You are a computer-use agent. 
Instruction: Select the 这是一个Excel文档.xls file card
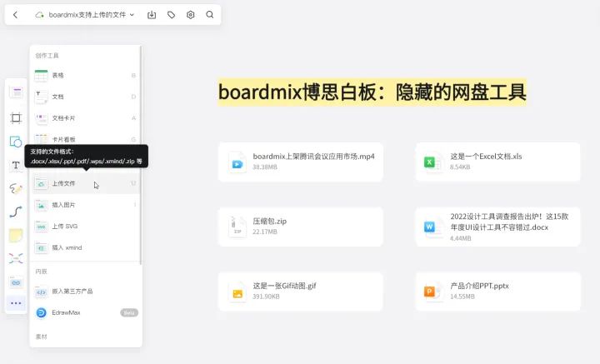click(x=497, y=162)
